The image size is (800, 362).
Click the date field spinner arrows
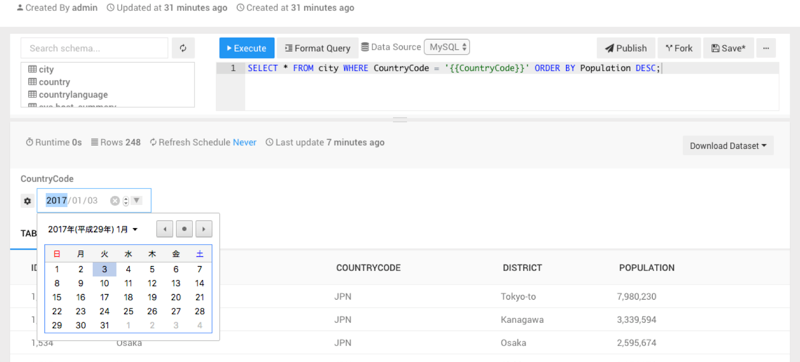point(126,201)
